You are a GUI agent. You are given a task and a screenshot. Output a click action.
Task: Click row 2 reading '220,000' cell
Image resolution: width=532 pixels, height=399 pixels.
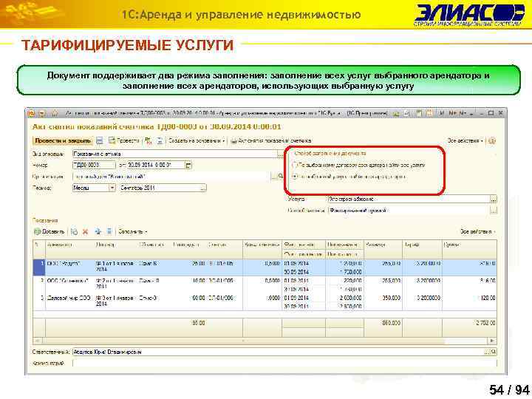coord(344,281)
